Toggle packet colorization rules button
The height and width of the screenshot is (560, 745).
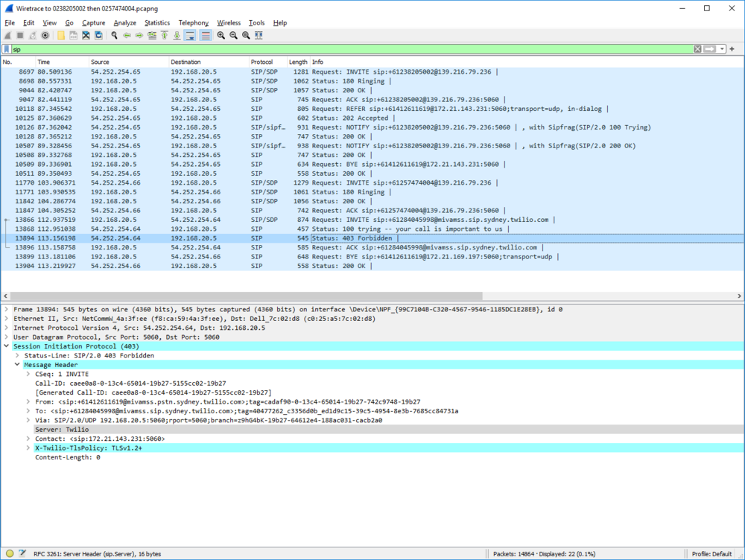tap(205, 35)
